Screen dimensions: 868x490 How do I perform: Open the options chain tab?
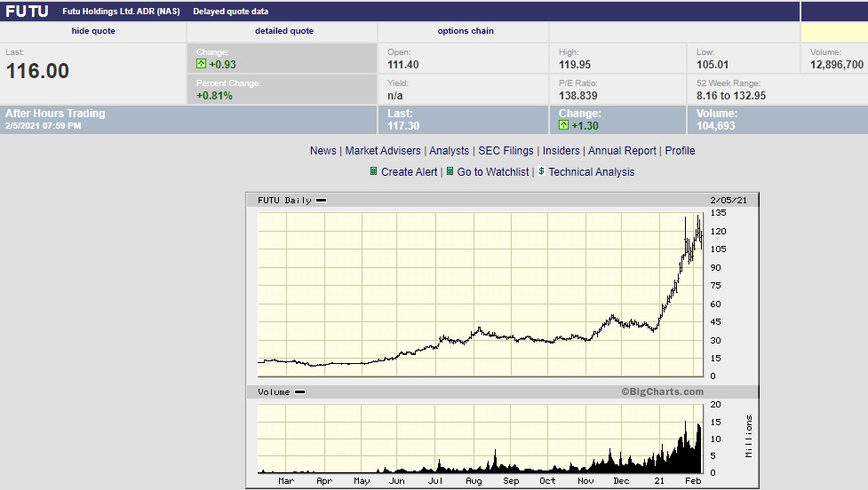(x=466, y=31)
